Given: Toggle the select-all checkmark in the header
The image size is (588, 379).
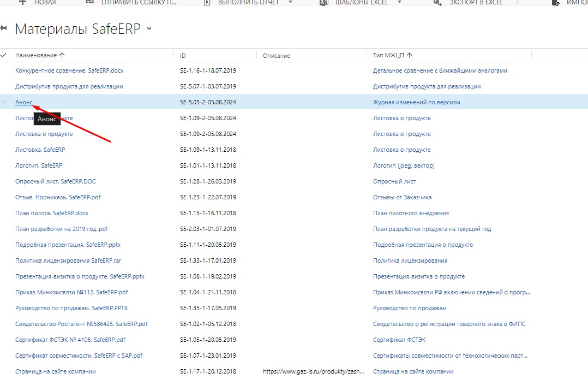Looking at the screenshot, I should click(3, 55).
